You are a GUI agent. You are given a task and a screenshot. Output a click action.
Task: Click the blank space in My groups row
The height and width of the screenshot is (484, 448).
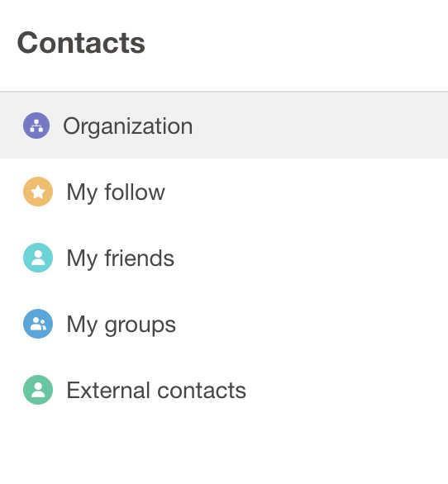tap(312, 324)
